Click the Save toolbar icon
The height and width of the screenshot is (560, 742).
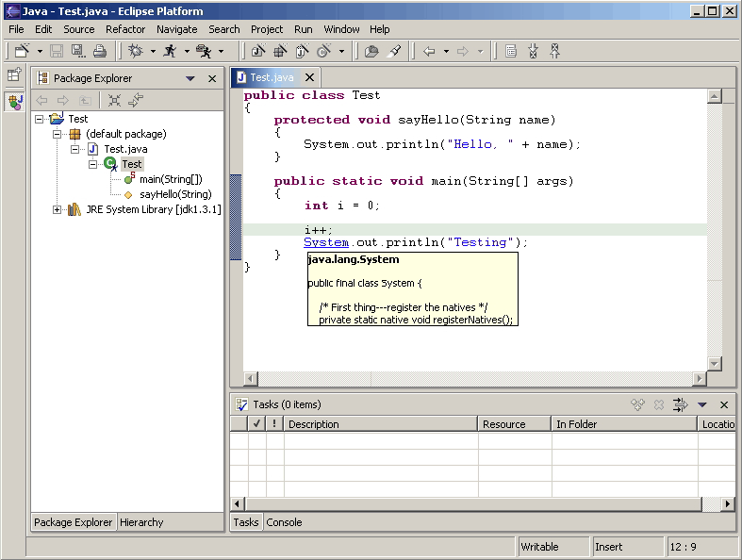(57, 51)
